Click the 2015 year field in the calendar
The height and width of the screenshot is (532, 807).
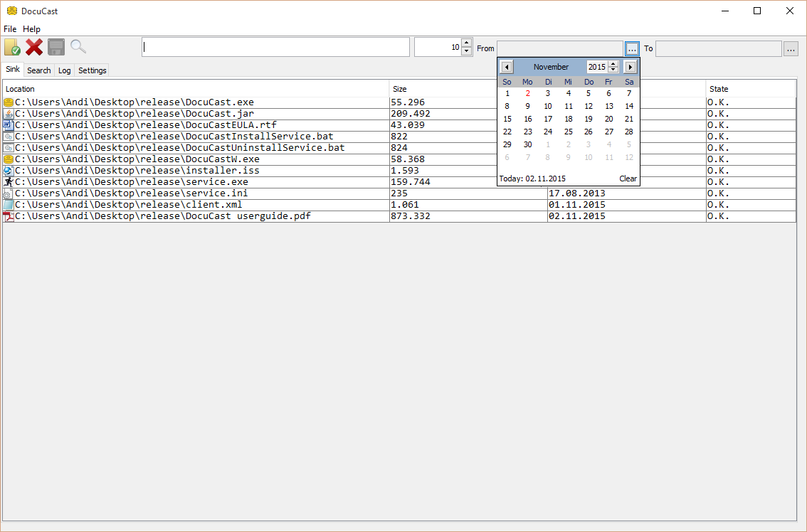click(x=597, y=67)
